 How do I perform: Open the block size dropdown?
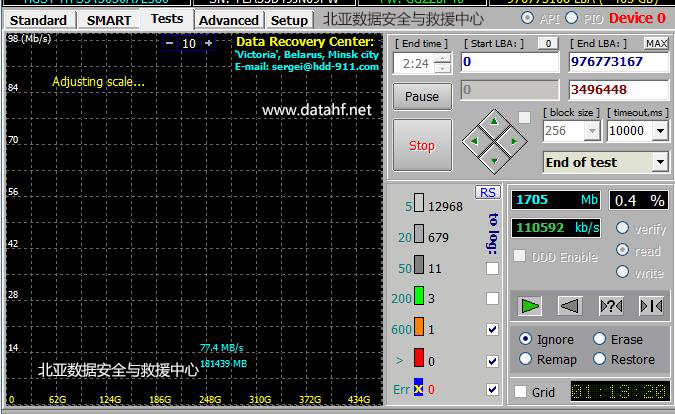(x=591, y=131)
